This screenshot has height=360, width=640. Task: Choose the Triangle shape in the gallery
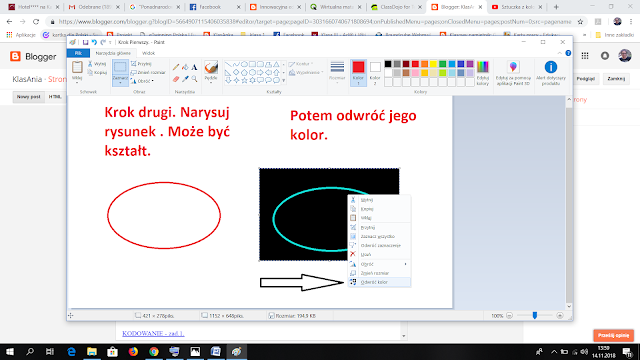click(x=276, y=64)
